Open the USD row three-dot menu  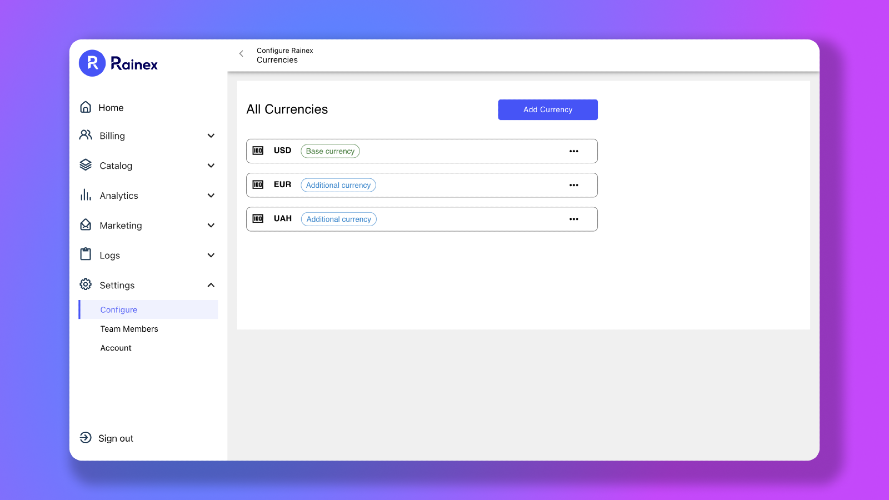point(574,151)
